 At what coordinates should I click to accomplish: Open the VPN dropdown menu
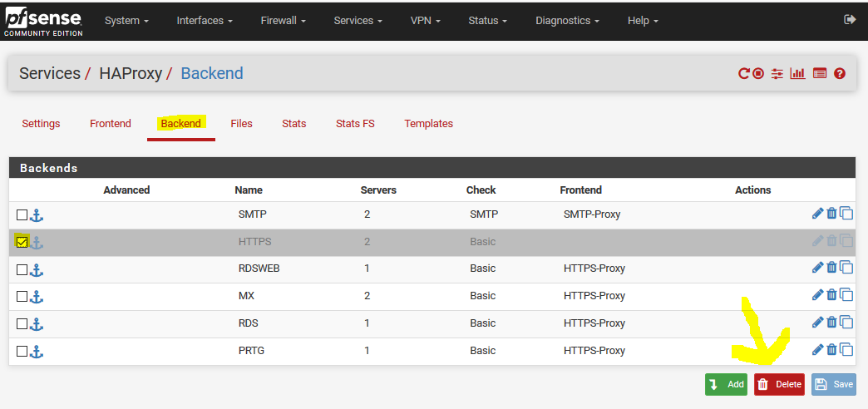tap(425, 21)
